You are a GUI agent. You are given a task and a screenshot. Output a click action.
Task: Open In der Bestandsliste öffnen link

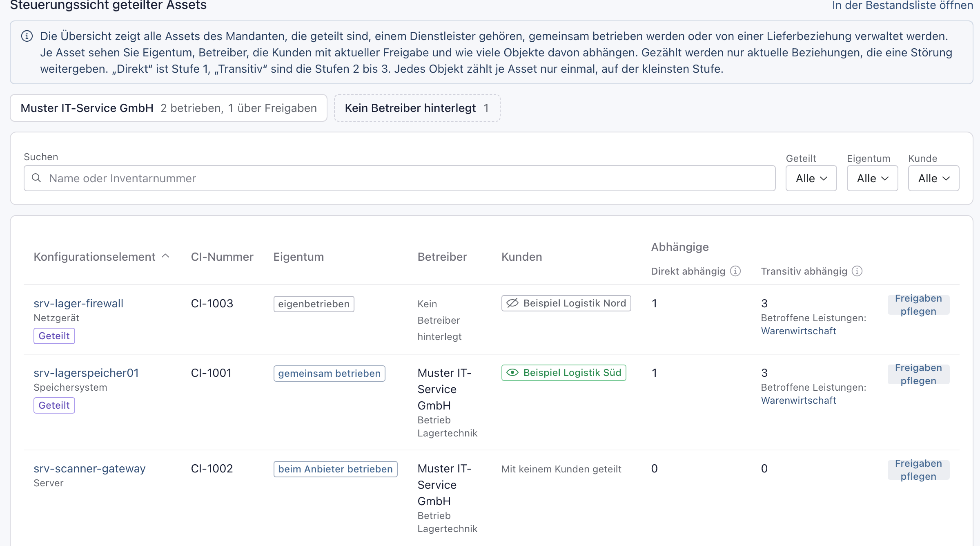(x=903, y=6)
